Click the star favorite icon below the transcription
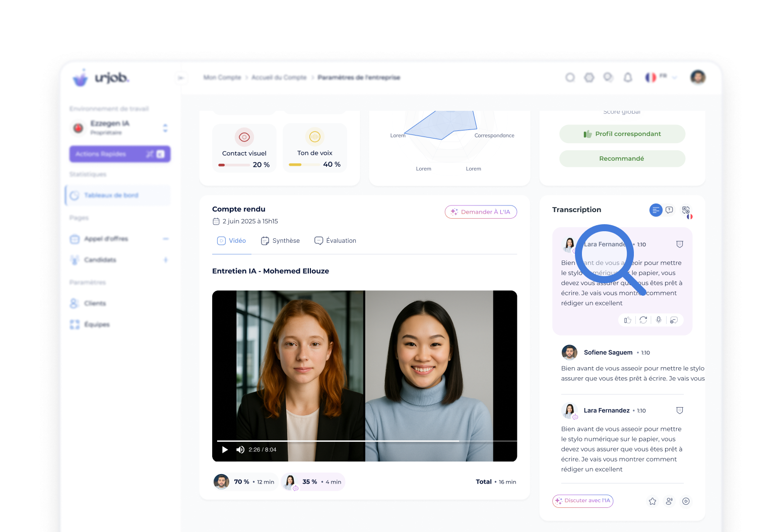The height and width of the screenshot is (532, 782). (x=653, y=501)
